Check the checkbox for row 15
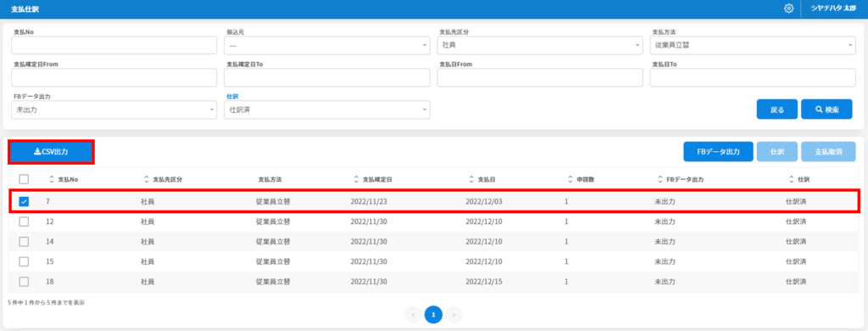Screen dimensions: 868x331 (x=24, y=261)
